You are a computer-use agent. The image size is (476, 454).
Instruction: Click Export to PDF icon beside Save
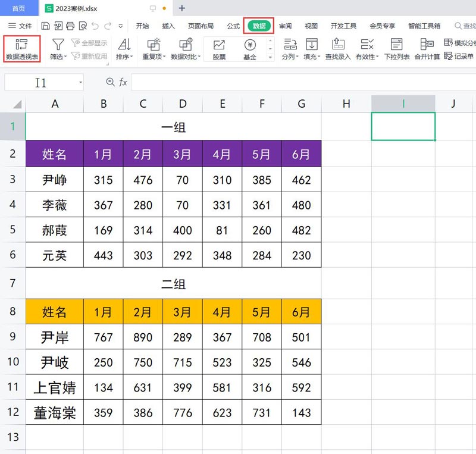58,26
